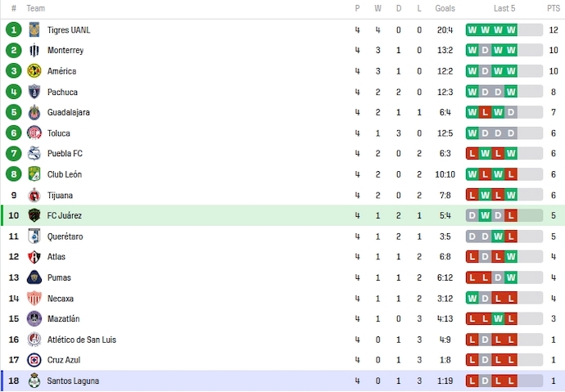Open the Guadalajara crest icon
565x392 pixels.
(34, 112)
